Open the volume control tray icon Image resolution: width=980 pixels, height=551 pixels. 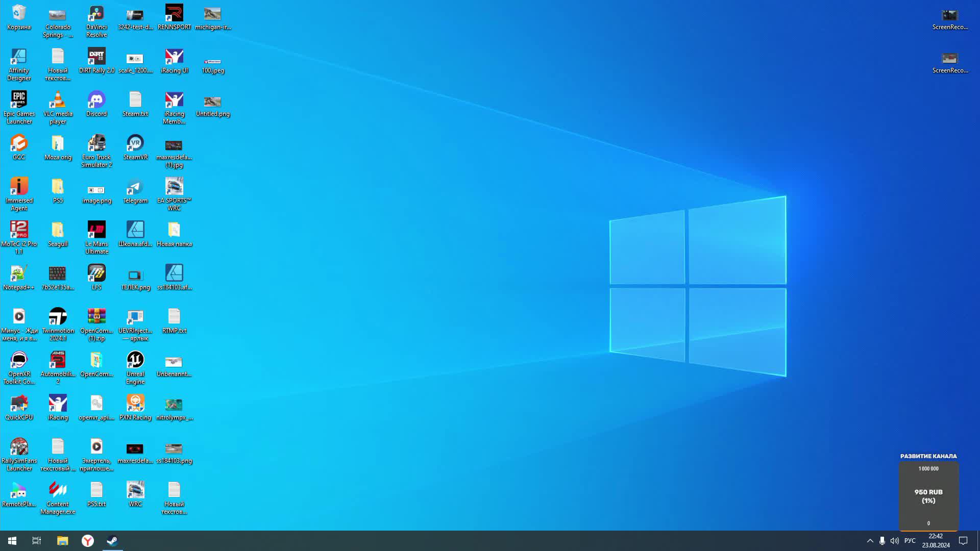[x=894, y=541]
